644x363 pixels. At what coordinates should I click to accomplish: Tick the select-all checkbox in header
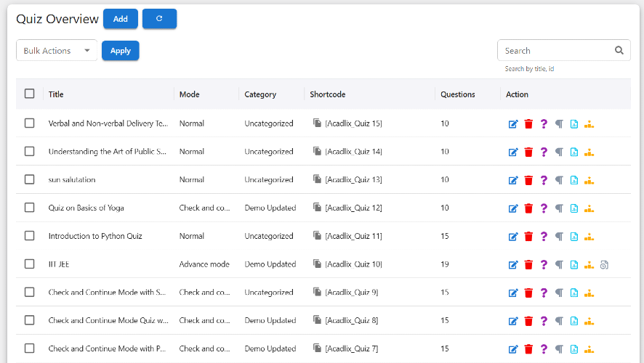tap(30, 94)
